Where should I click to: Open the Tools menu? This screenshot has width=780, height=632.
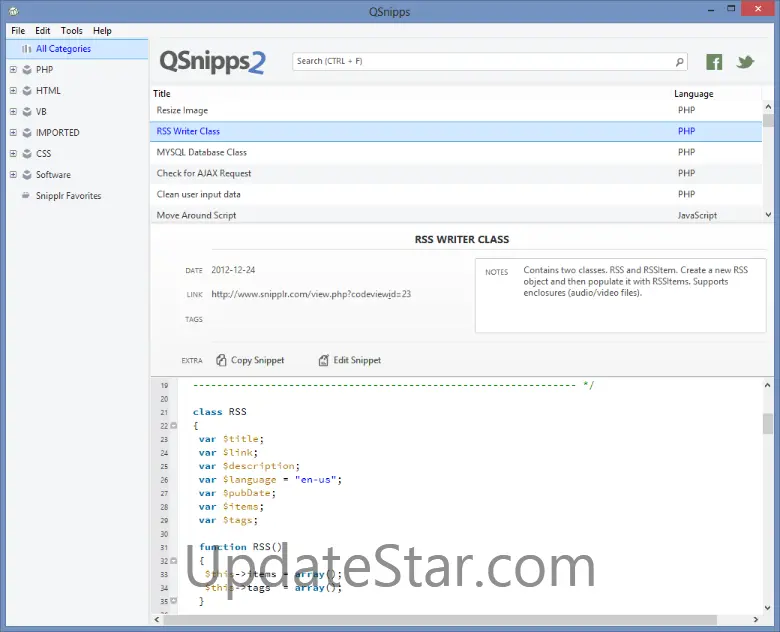(x=72, y=31)
